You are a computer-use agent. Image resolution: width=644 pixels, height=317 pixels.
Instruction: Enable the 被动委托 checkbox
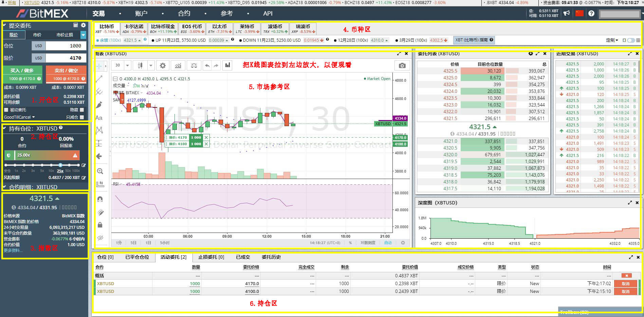(x=6, y=110)
